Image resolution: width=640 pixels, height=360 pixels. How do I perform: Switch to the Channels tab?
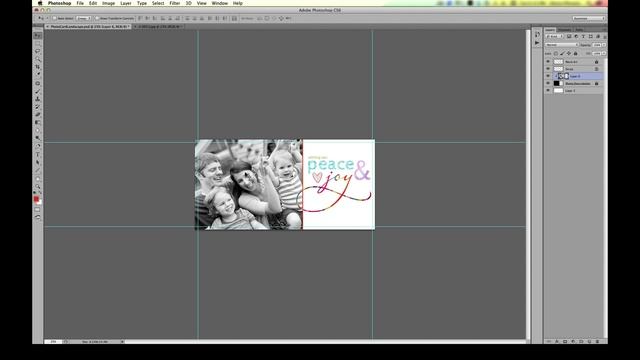[x=565, y=30]
